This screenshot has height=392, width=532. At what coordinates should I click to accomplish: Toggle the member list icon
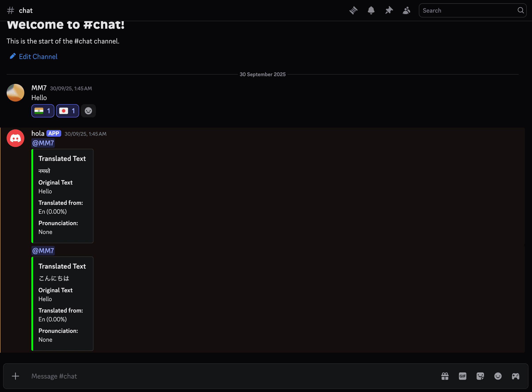click(407, 10)
